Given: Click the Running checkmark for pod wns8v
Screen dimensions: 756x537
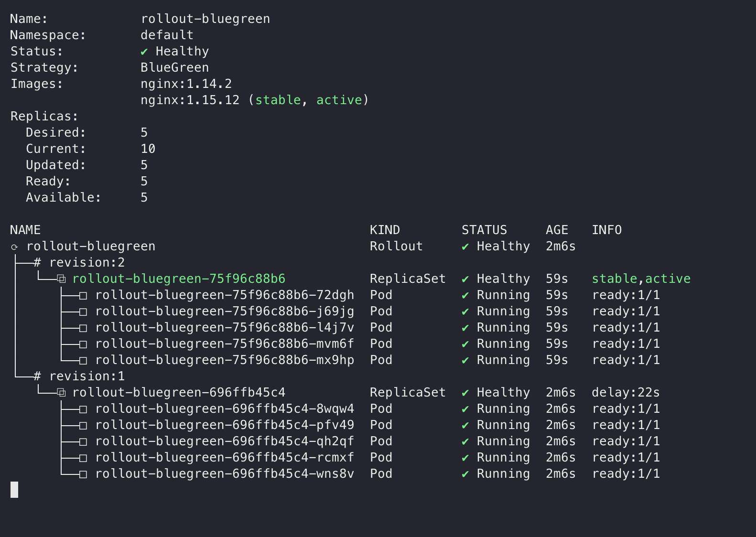Looking at the screenshot, I should (465, 474).
